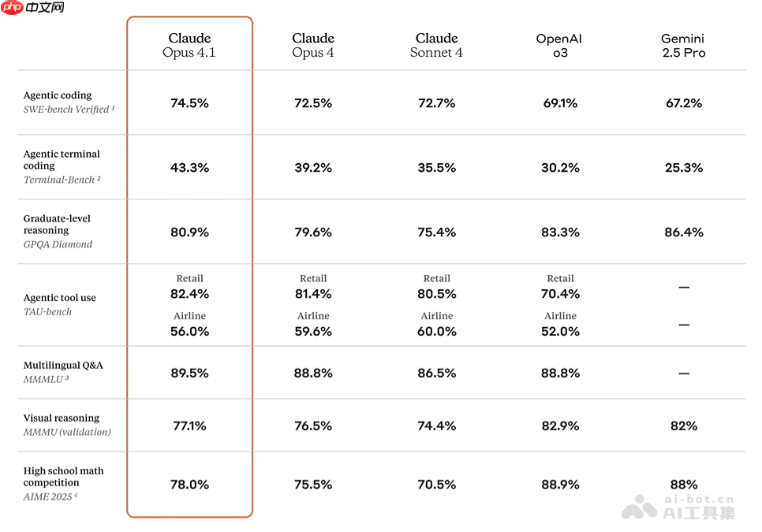The width and height of the screenshot is (762, 532).
Task: Click the Claude Sonnet 4 column header
Action: click(436, 45)
